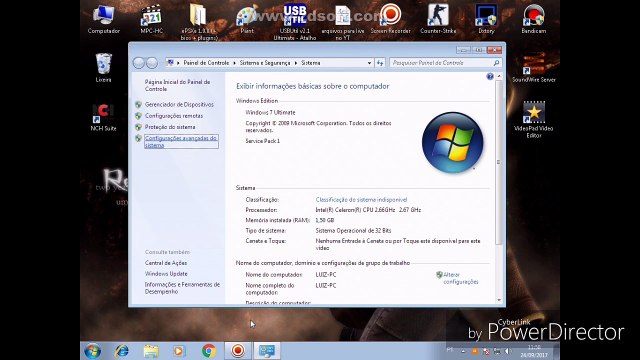640x360 pixels.
Task: Select Sistema Operacional de 32 Bits text
Action: pyautogui.click(x=353, y=231)
